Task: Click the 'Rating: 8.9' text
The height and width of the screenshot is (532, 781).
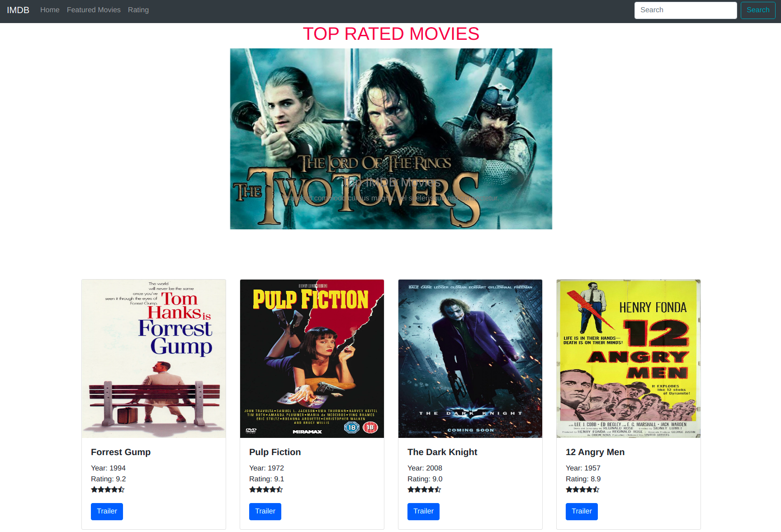Action: click(583, 479)
